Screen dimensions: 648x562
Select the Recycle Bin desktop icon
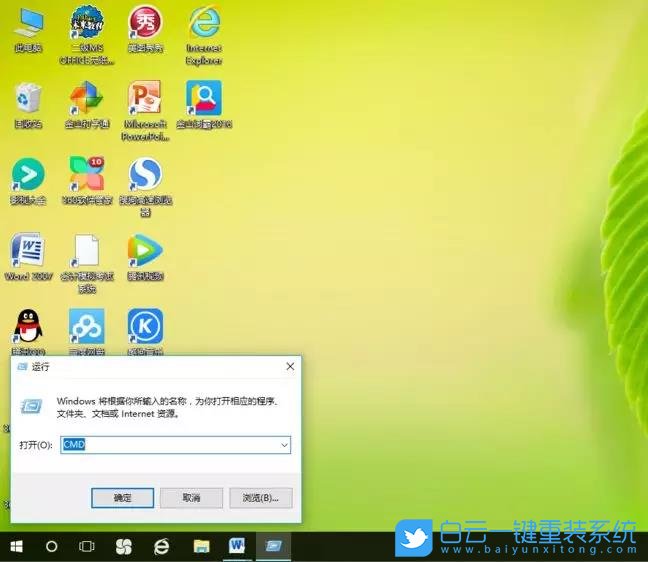pyautogui.click(x=27, y=100)
